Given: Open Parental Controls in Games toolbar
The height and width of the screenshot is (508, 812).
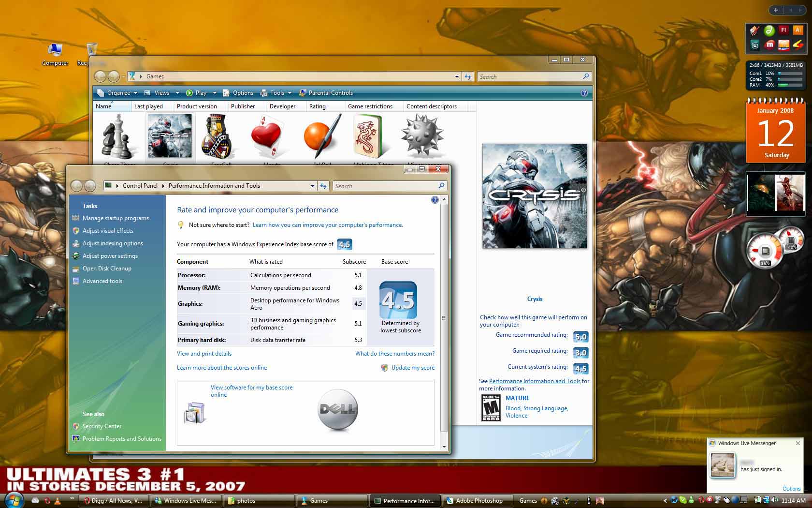Looking at the screenshot, I should click(326, 93).
